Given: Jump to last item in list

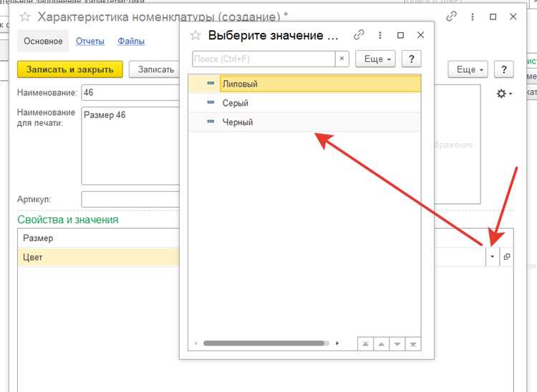Looking at the screenshot, I should pos(413,344).
